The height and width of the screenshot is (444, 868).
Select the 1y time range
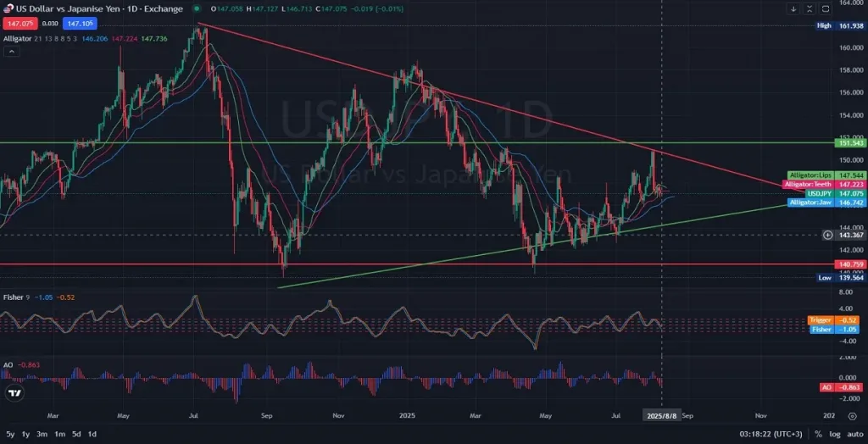coord(25,434)
